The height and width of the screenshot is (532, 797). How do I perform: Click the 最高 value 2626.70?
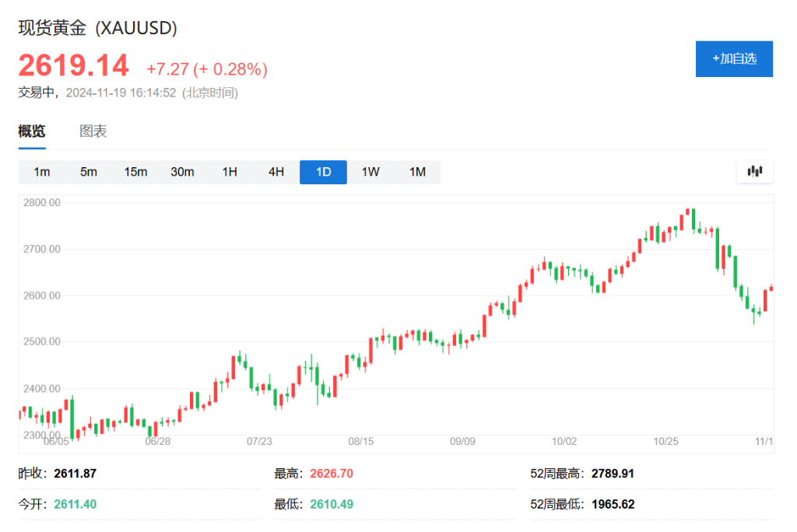332,473
